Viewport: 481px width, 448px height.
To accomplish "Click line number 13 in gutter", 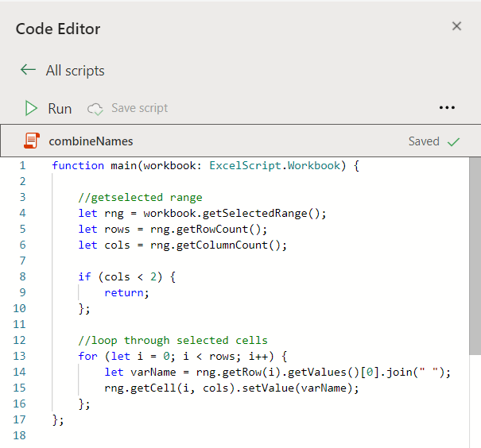I will coord(19,356).
